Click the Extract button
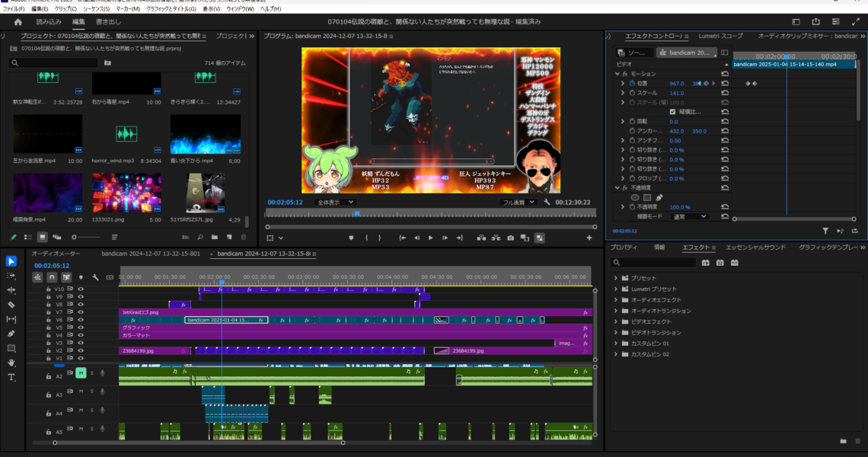Viewport: 868px width, 457px height. point(496,238)
